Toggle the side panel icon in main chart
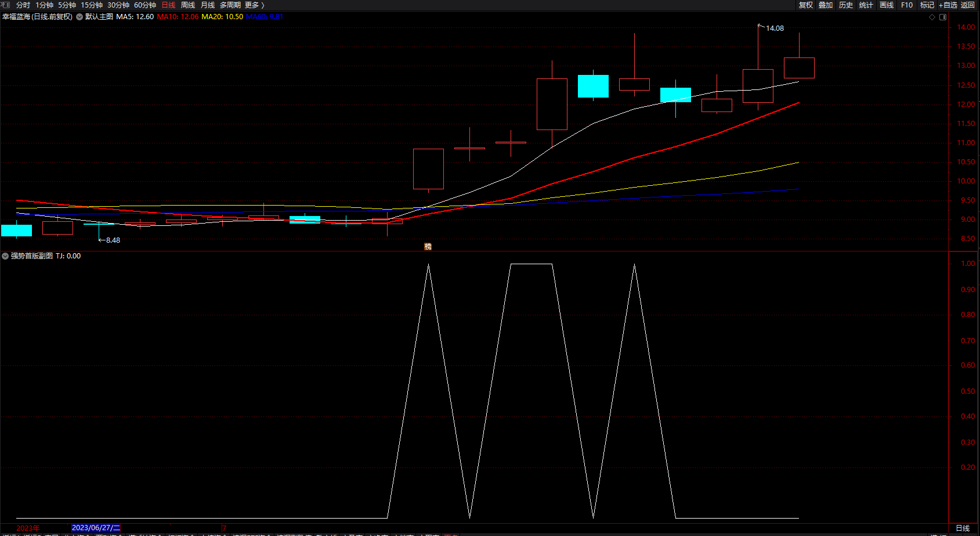Viewport: 980px width, 536px height. click(x=943, y=17)
